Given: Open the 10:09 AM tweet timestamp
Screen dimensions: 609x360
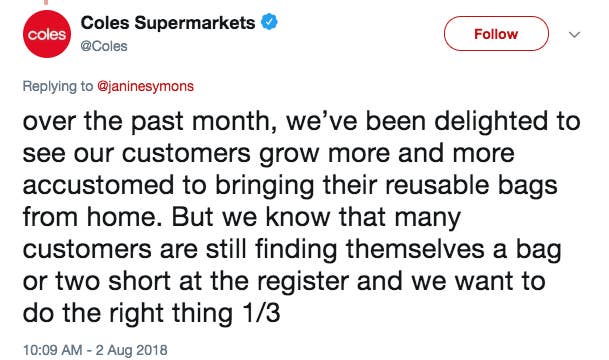Looking at the screenshot, I should pyautogui.click(x=52, y=350).
